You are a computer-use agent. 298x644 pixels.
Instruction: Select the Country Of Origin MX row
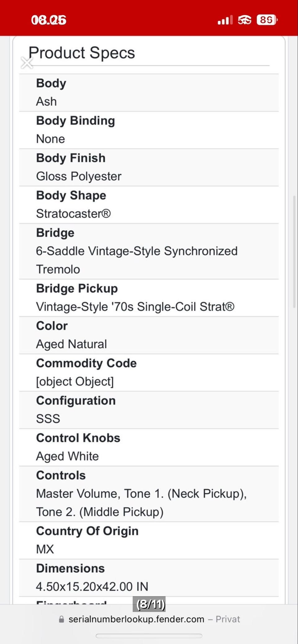(149, 540)
